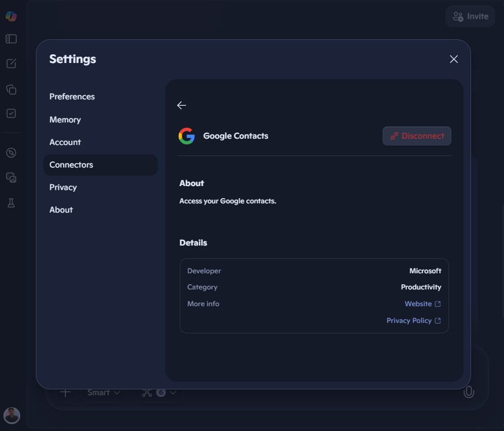Viewport: 504px width, 431px height.
Task: Disconnect the Google Contacts connector
Action: 417,136
